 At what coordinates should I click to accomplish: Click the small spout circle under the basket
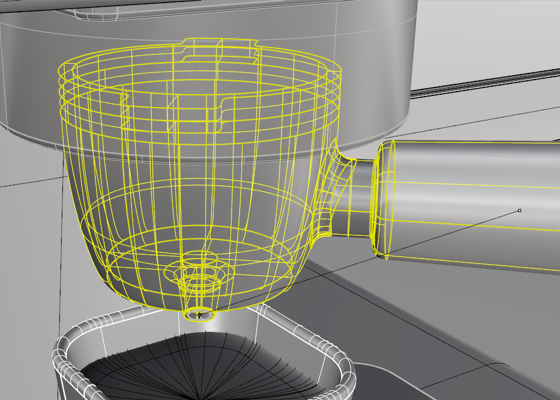tap(200, 315)
